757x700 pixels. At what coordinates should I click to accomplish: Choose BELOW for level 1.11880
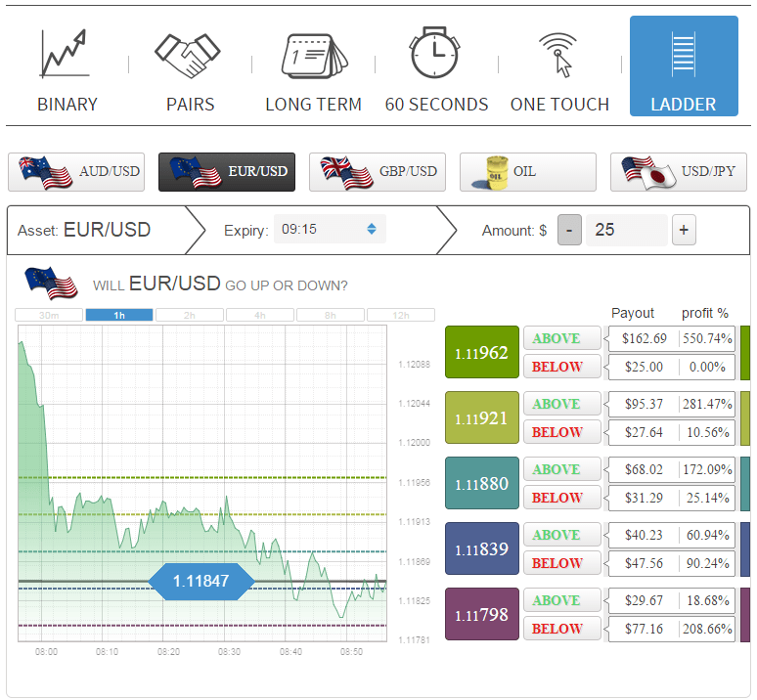[562, 498]
